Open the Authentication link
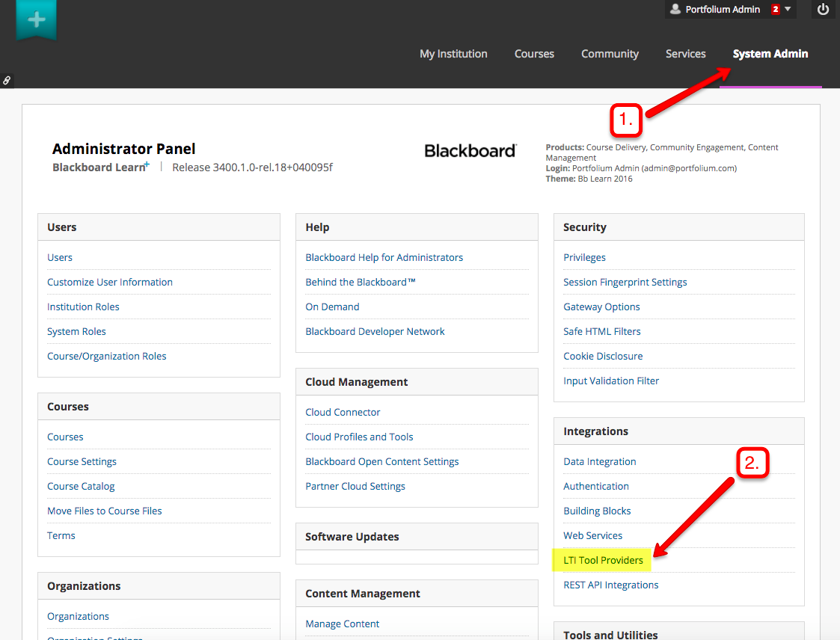 [596, 486]
